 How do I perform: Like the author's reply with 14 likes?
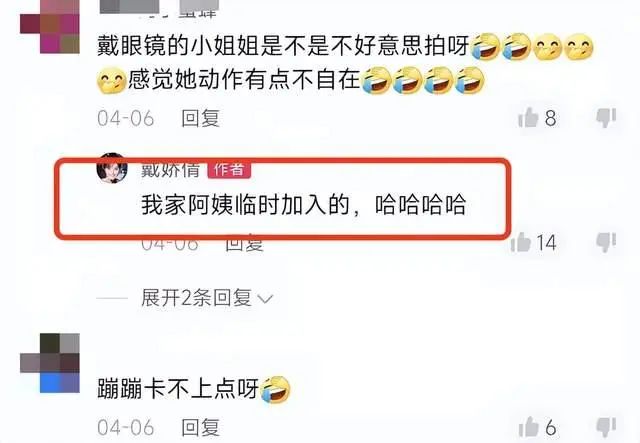coord(521,242)
